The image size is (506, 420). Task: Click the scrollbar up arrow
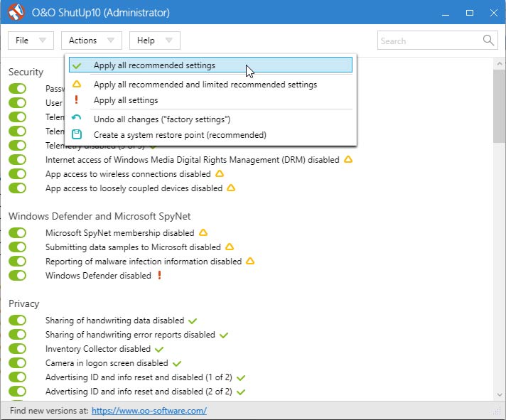499,63
